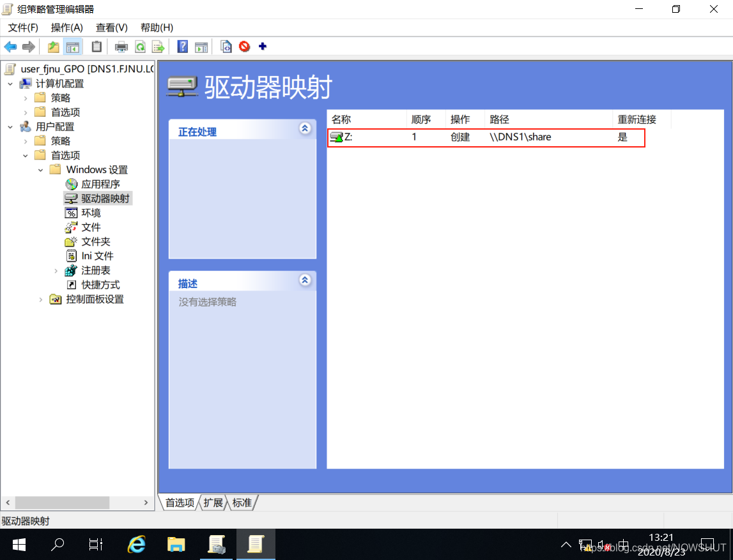Click the 快捷方式 item under Windows 设置

click(99, 285)
